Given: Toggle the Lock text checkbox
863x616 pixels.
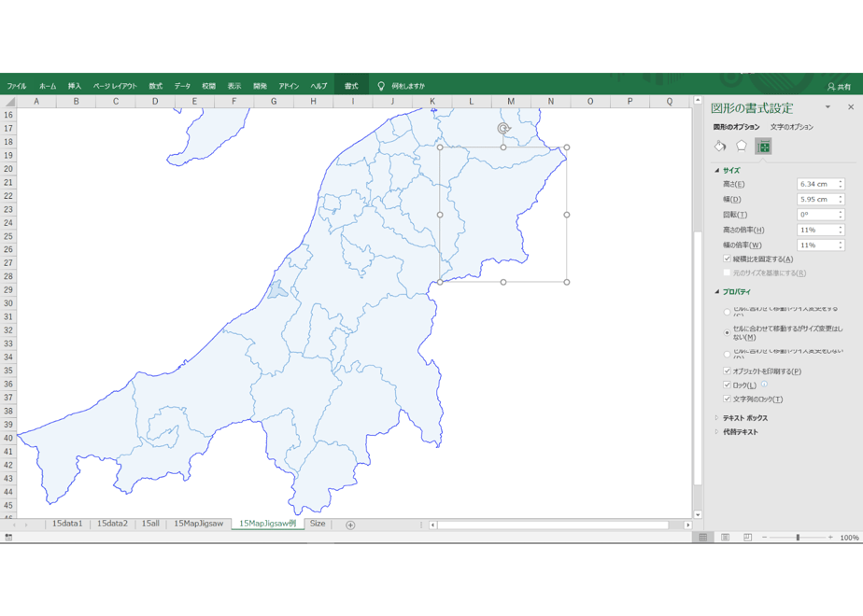Looking at the screenshot, I should pos(727,399).
